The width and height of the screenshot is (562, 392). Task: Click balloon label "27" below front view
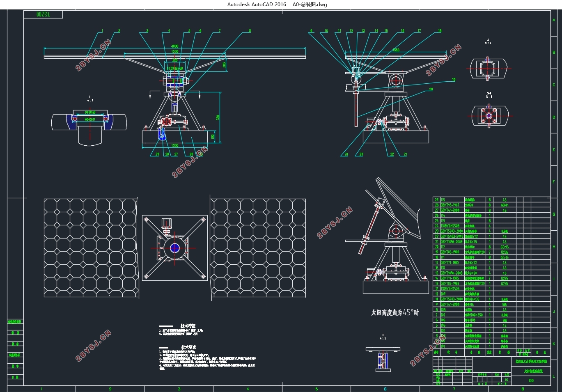pos(176,154)
